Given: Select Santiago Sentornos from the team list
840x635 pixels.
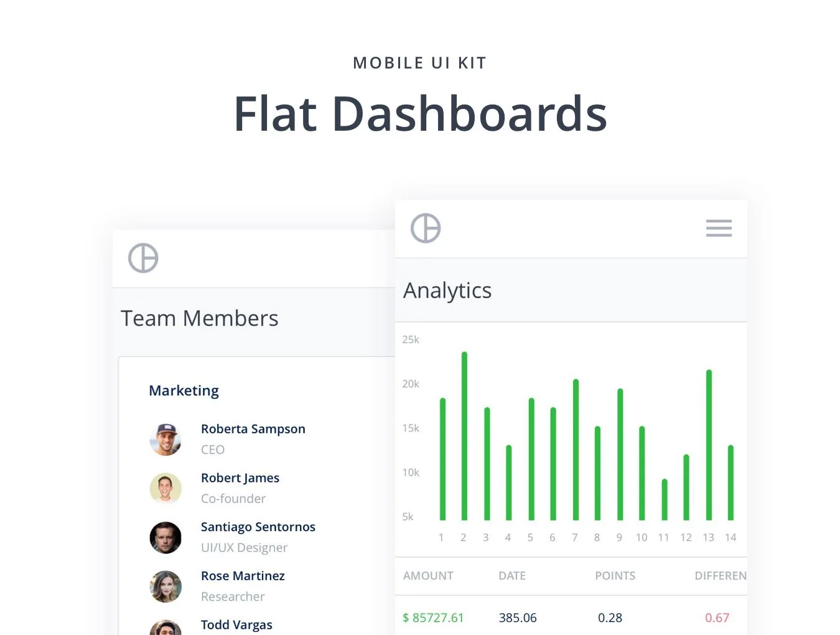Looking at the screenshot, I should (x=258, y=527).
